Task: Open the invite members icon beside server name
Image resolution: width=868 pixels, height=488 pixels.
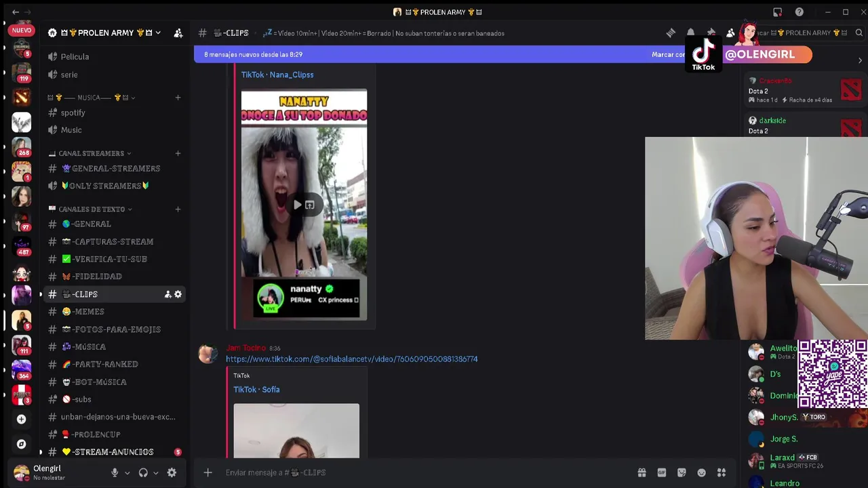Action: [x=178, y=33]
